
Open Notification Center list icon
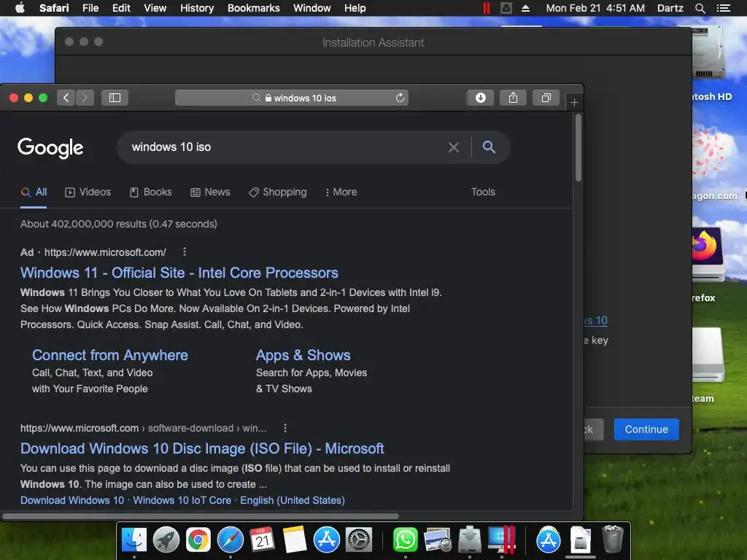click(723, 8)
